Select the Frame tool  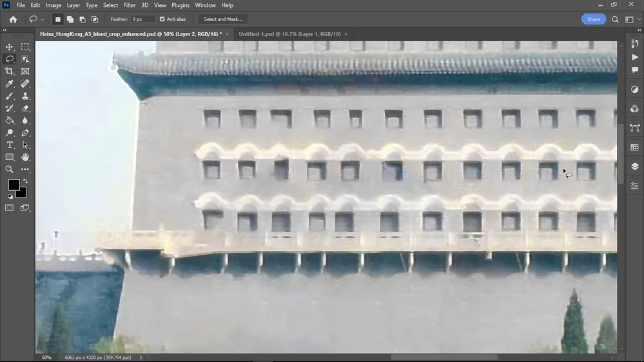25,71
